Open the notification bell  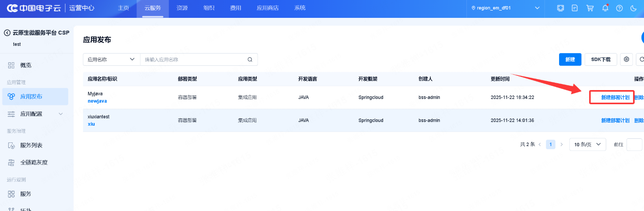[605, 8]
